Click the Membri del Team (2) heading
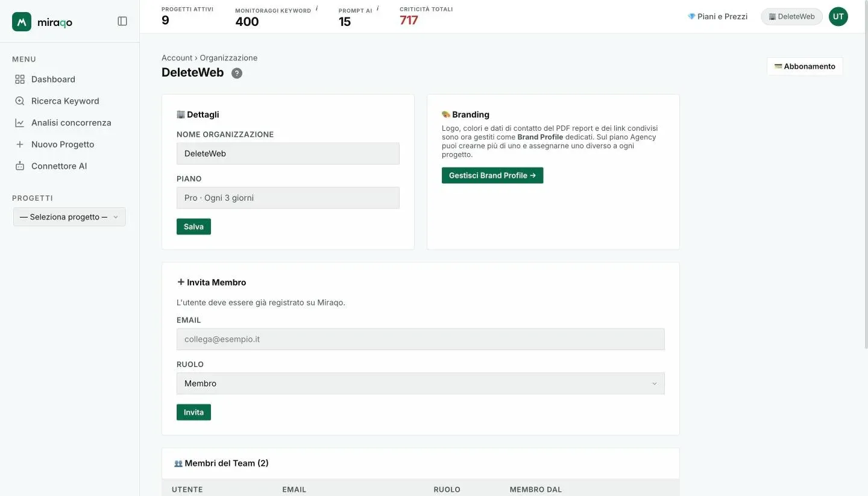868x496 pixels. [227, 463]
